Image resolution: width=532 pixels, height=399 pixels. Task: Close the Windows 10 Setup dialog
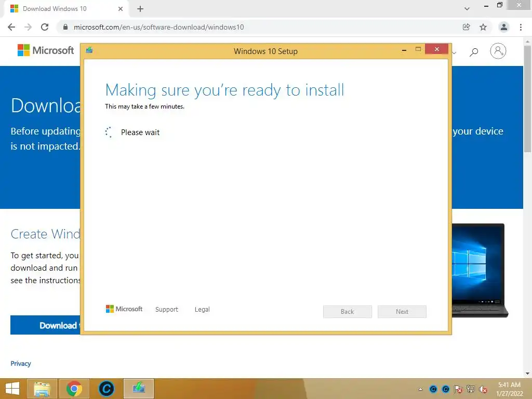(436, 49)
